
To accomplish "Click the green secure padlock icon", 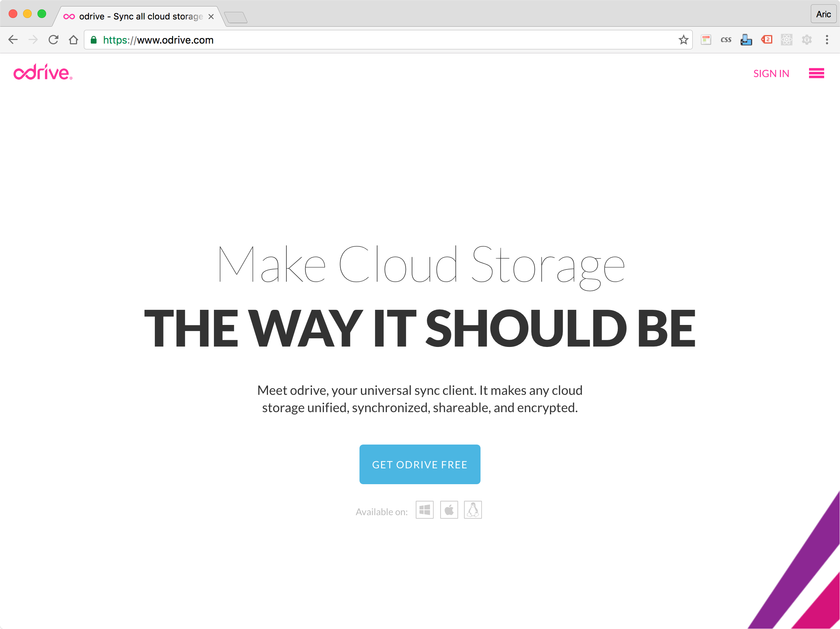I will [93, 40].
